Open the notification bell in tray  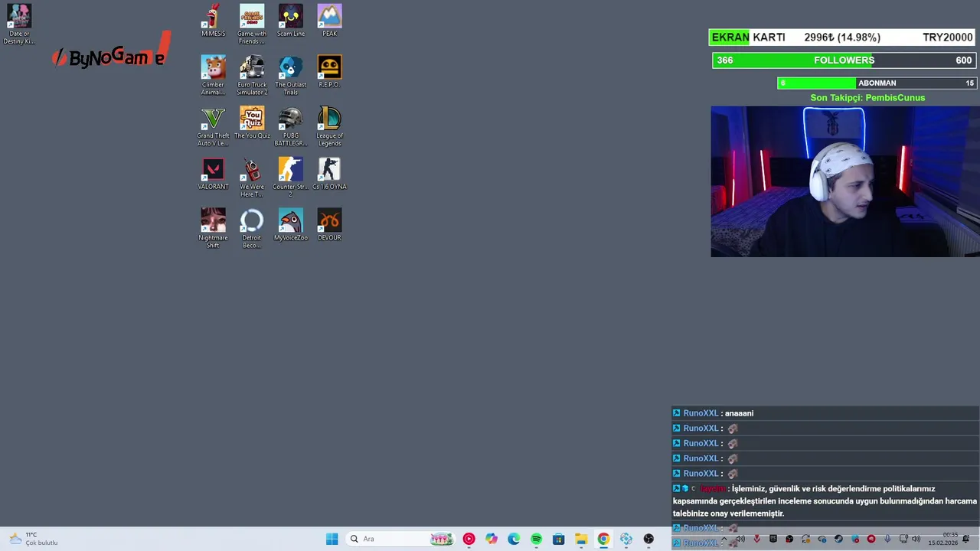tap(965, 539)
